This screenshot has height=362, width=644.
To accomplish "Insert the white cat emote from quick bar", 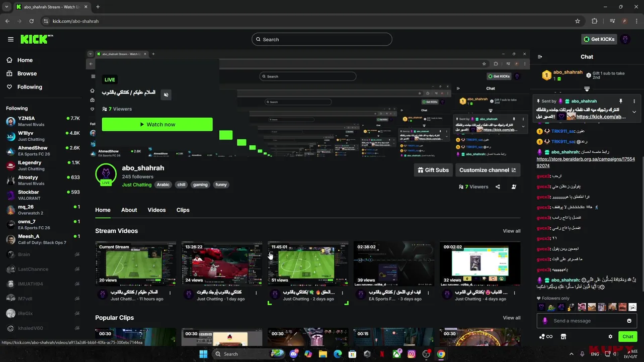I will 633,307.
